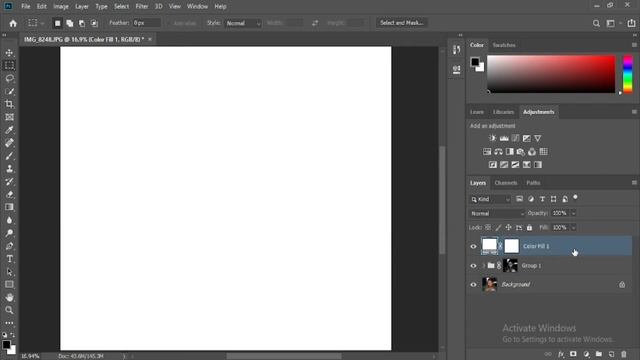This screenshot has width=640, height=360.
Task: Select the Rectangular Marquee tool
Action: click(x=9, y=65)
